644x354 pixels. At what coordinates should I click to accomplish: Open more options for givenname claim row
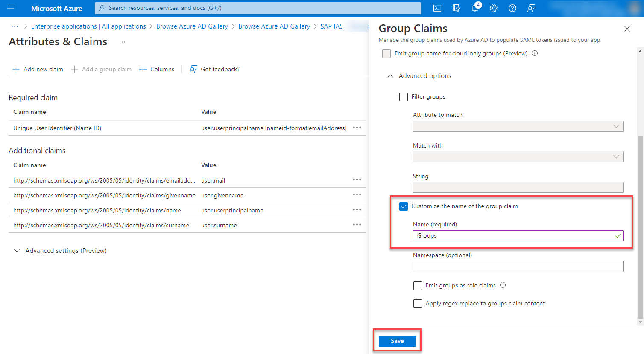tap(357, 194)
